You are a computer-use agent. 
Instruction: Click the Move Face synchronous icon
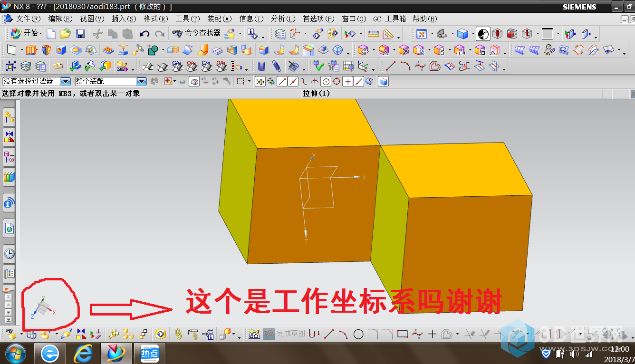pos(363,50)
